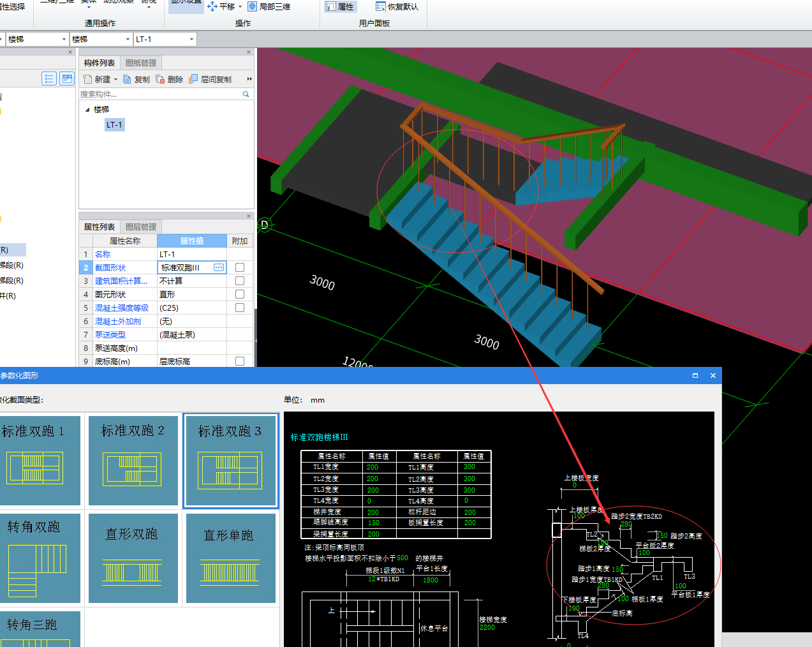812x647 pixels.
Task: Tick the 附加 checkbox for 混凝土强度等级
Action: pyautogui.click(x=240, y=308)
